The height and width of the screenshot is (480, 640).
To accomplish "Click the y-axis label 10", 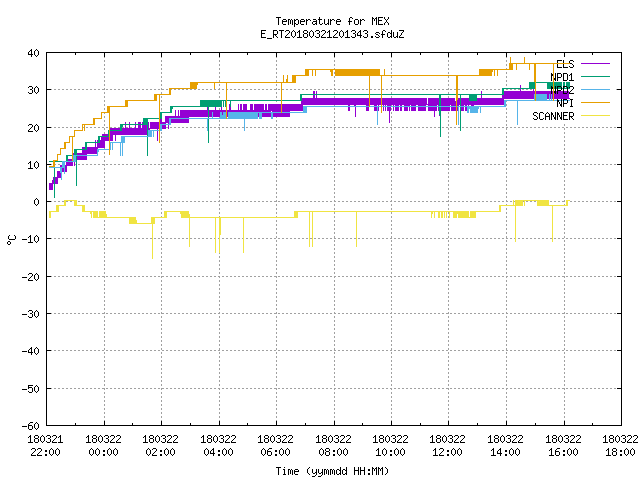I will pos(33,165).
